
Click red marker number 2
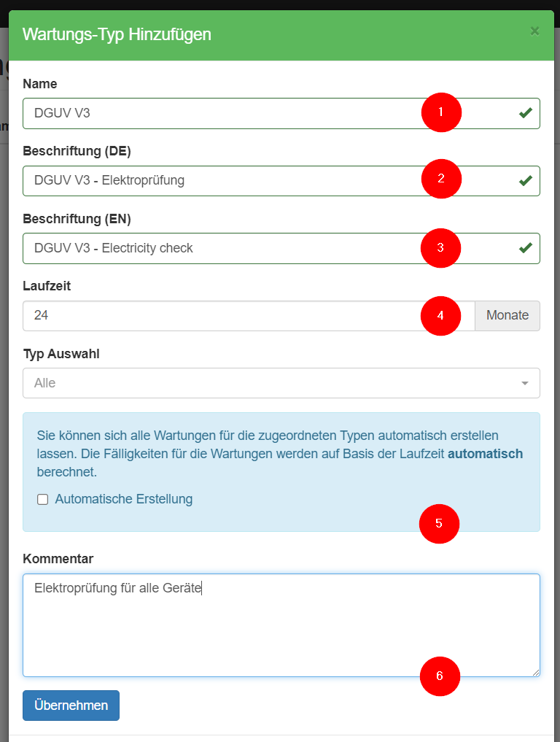(x=440, y=178)
